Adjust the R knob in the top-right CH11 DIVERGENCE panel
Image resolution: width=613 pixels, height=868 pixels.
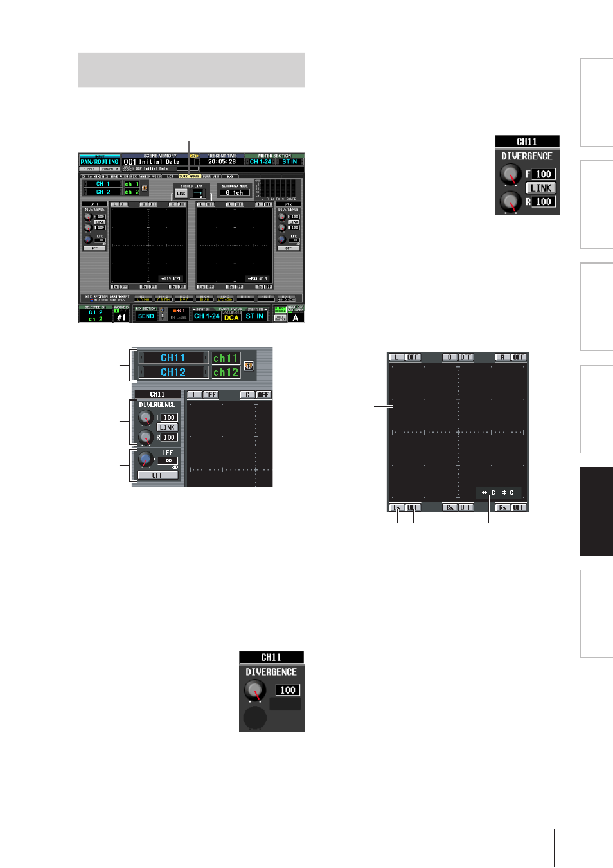[510, 201]
